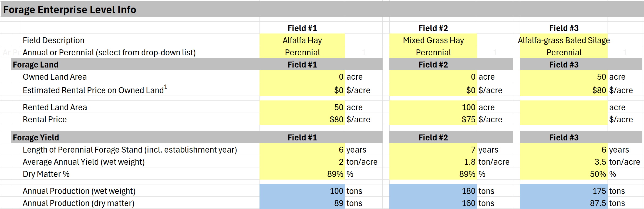Click the Forage Yield section header
Image resolution: width=644 pixels, height=209 pixels.
[x=36, y=137]
